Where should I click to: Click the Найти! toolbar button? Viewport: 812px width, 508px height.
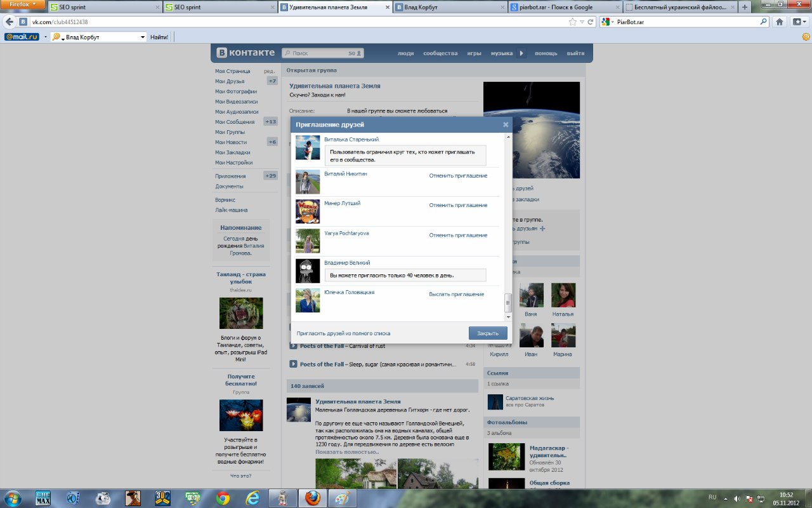[159, 37]
